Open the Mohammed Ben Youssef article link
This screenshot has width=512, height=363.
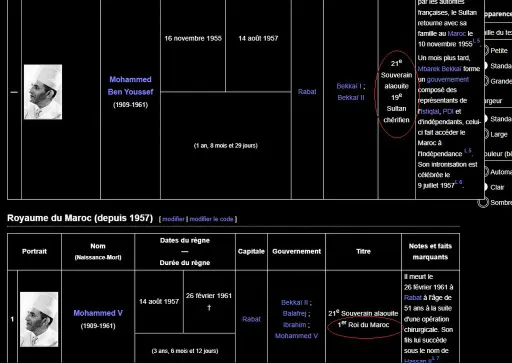[x=130, y=86]
